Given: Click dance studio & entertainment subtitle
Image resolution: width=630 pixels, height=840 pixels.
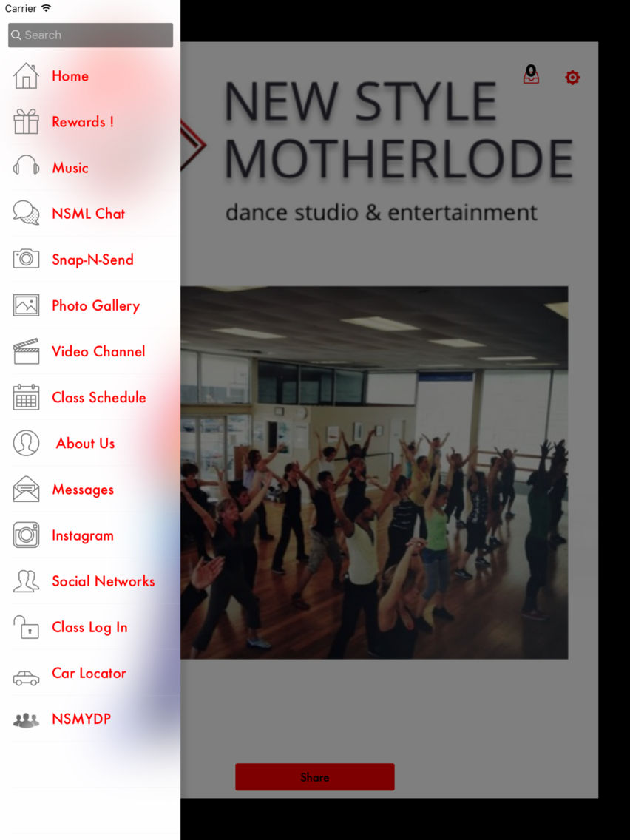Looking at the screenshot, I should pos(381,213).
